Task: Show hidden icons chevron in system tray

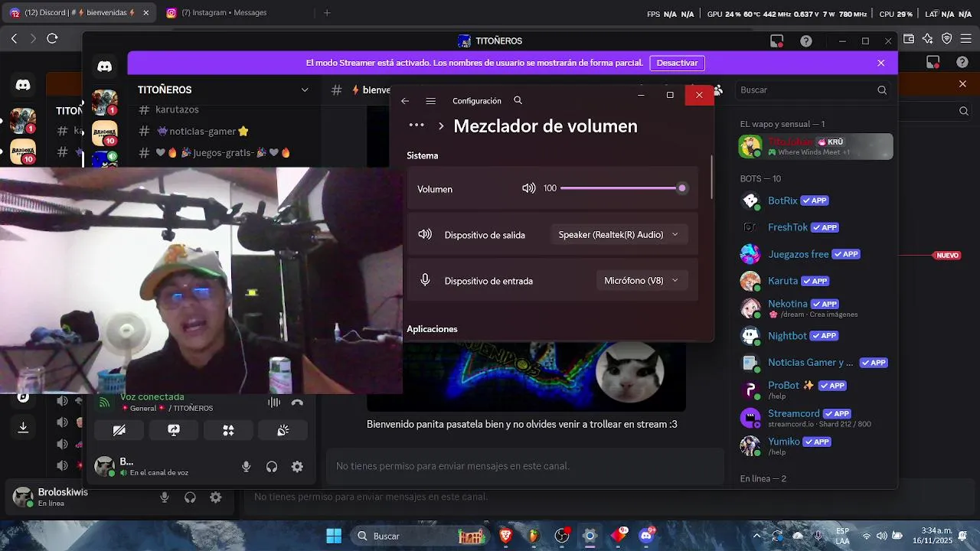Action: pyautogui.click(x=757, y=536)
